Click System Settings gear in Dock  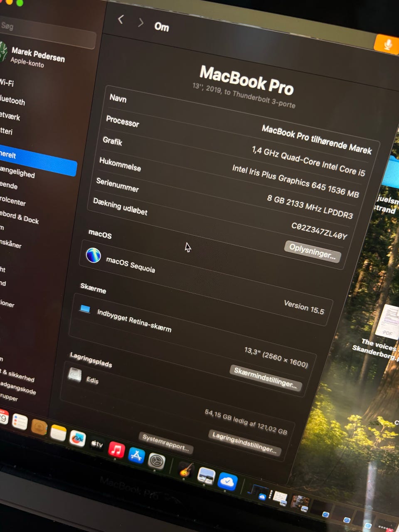pos(157,461)
